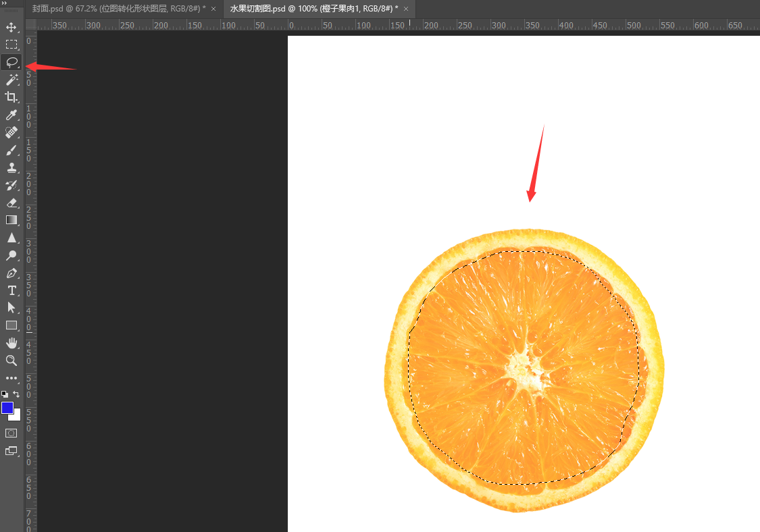Select the Dodge tool
This screenshot has width=760, height=532.
pyautogui.click(x=11, y=255)
